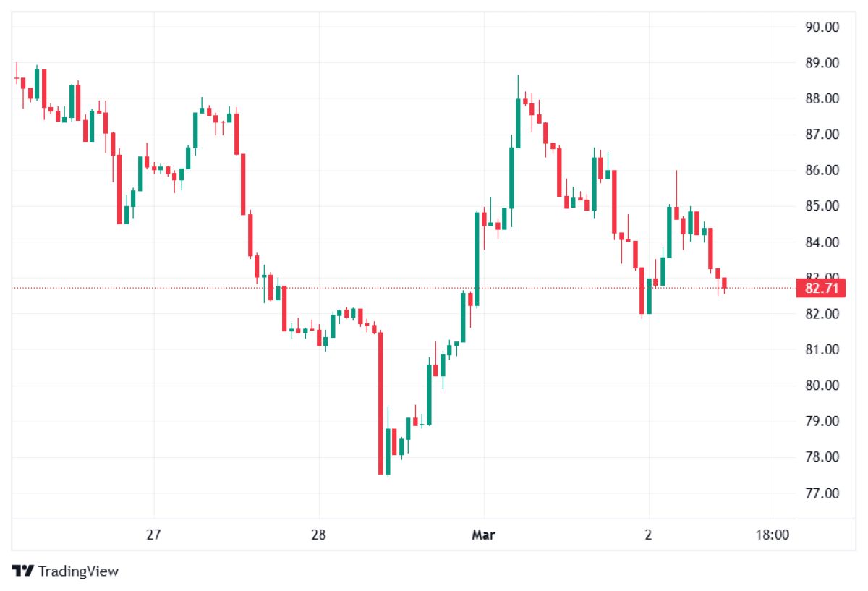The height and width of the screenshot is (591, 868).
Task: Select the 27 date marker on time axis
Action: (153, 535)
